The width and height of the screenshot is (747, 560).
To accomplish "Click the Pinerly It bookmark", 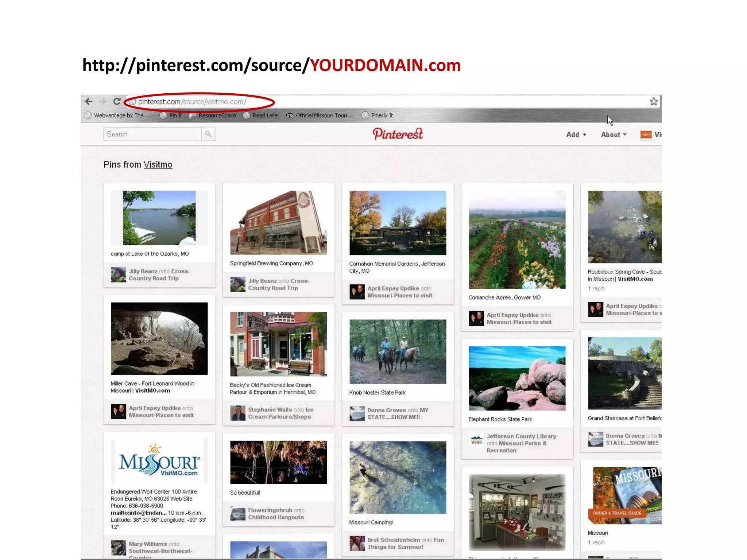I will click(x=377, y=115).
